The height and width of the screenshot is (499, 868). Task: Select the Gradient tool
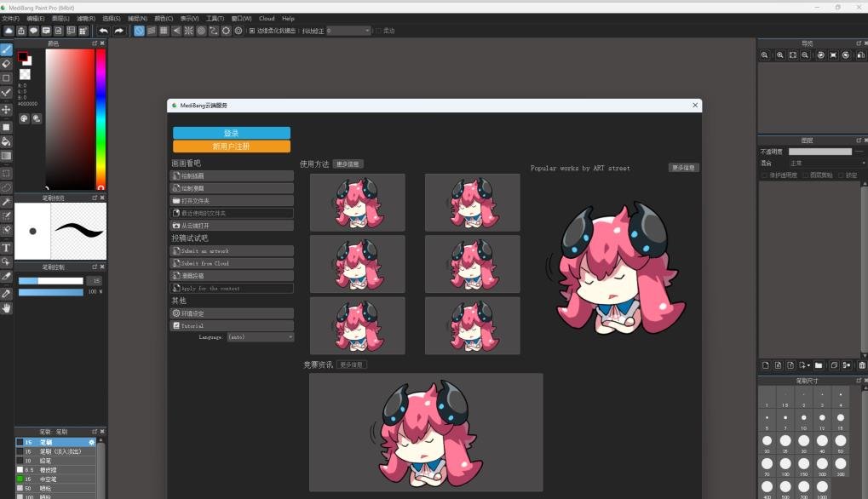click(x=6, y=156)
